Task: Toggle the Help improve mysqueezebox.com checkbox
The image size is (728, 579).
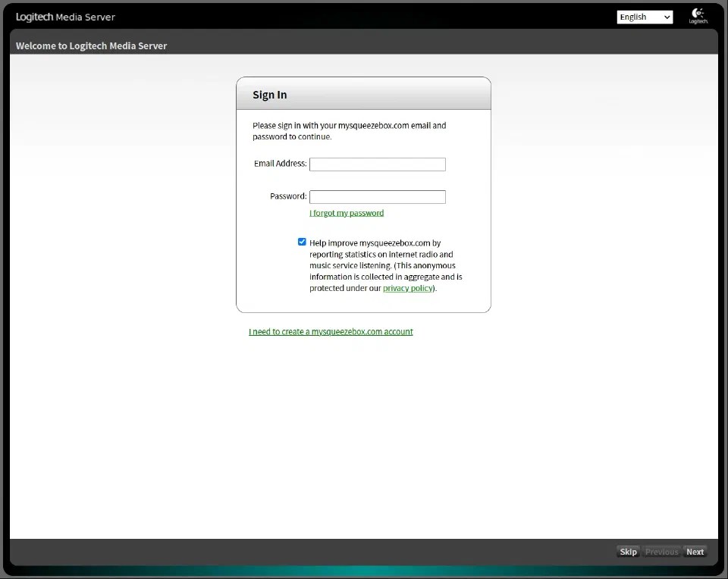Action: (302, 242)
